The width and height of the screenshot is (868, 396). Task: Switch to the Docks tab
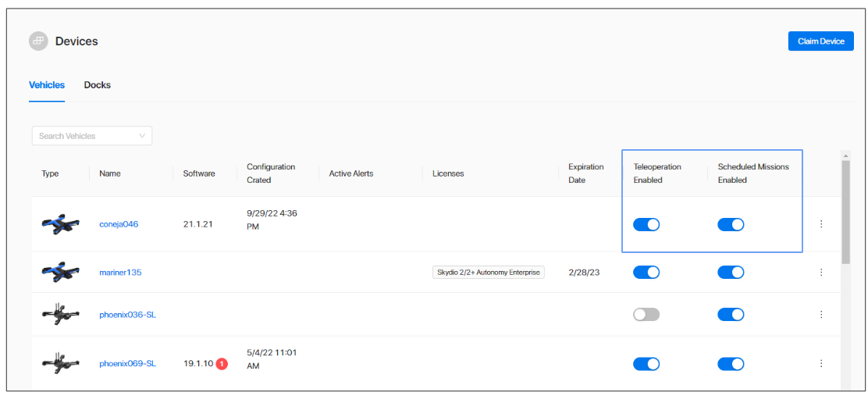pyautogui.click(x=98, y=85)
